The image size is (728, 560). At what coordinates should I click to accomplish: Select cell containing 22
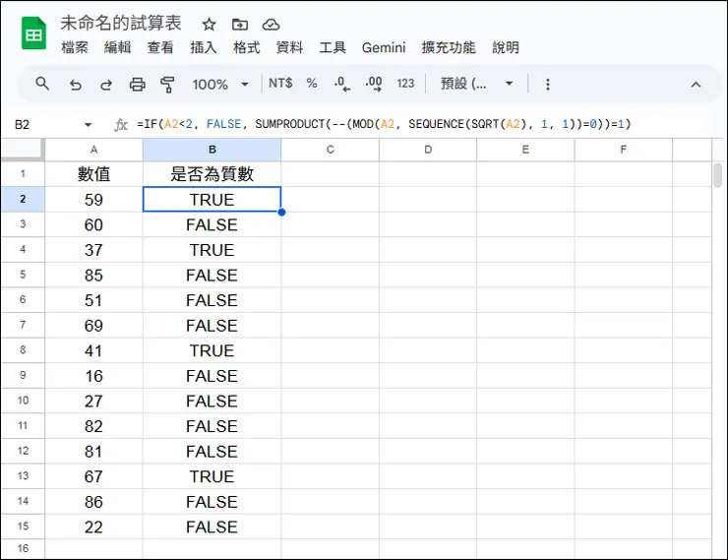click(x=93, y=527)
